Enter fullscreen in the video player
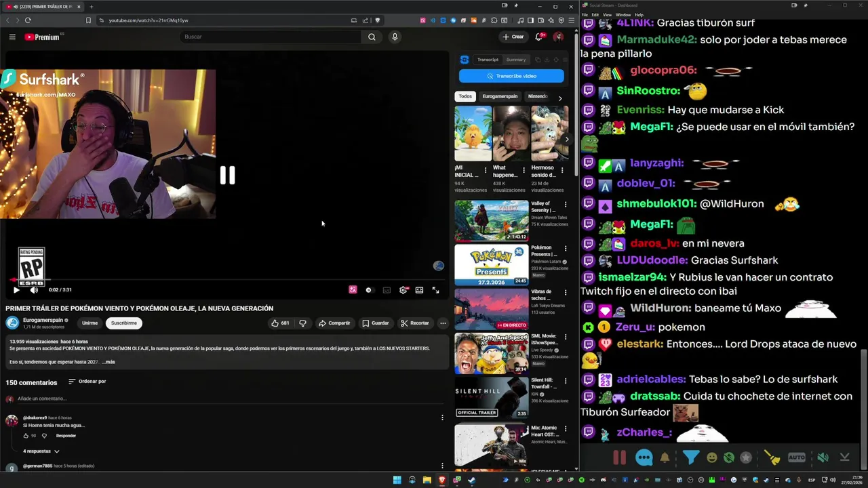868x488 pixels. click(435, 290)
